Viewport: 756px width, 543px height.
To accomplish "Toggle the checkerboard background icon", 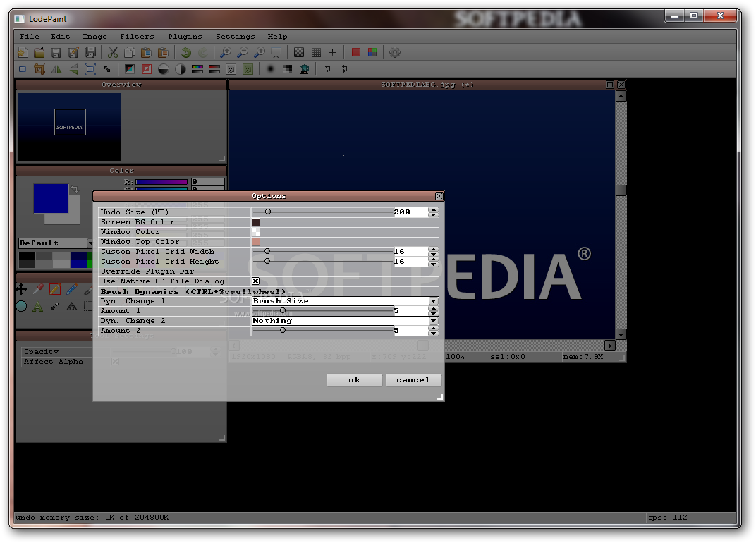I will tap(299, 53).
